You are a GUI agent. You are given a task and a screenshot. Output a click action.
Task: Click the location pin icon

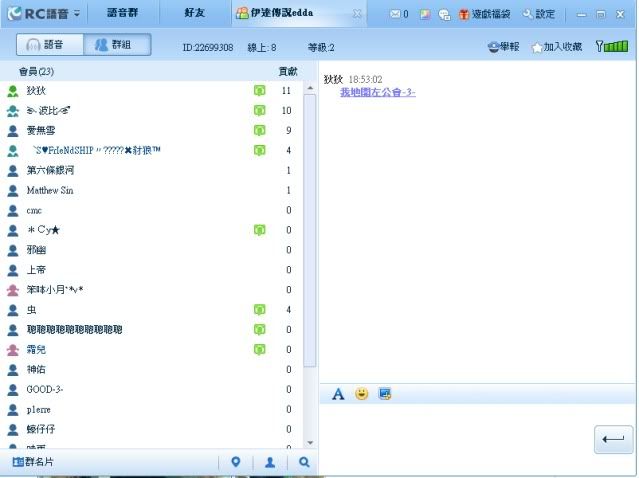point(236,462)
